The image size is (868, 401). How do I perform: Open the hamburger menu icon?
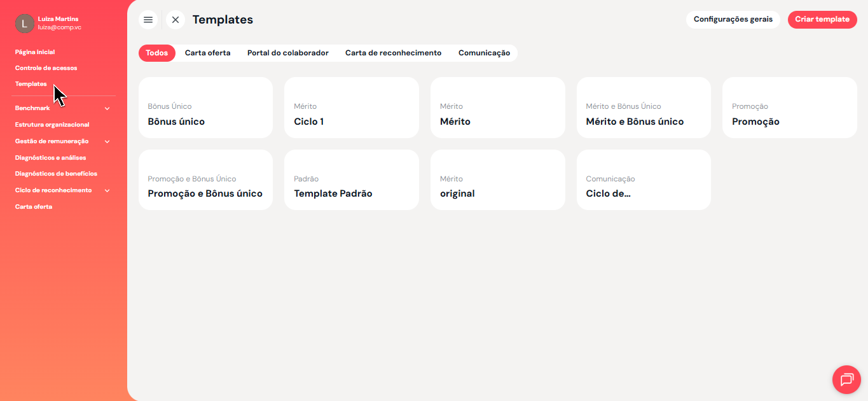(x=148, y=20)
